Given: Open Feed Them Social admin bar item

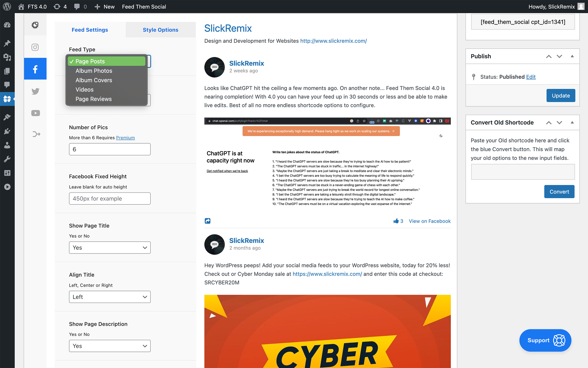Looking at the screenshot, I should pos(144,7).
